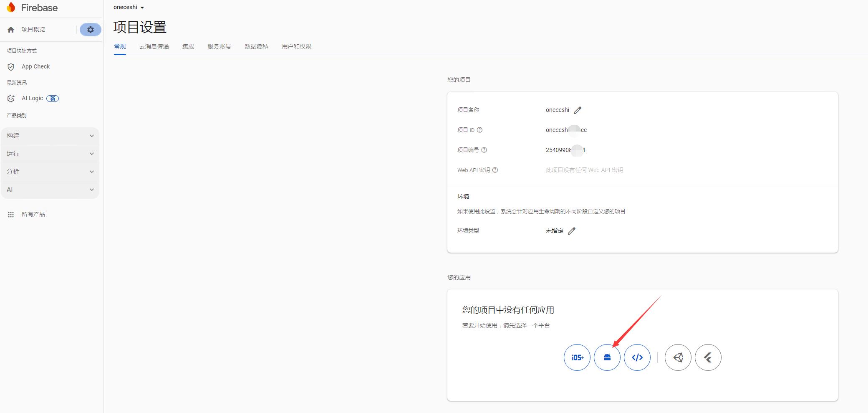Click the 环境 section heading
The height and width of the screenshot is (413, 868).
pyautogui.click(x=463, y=196)
